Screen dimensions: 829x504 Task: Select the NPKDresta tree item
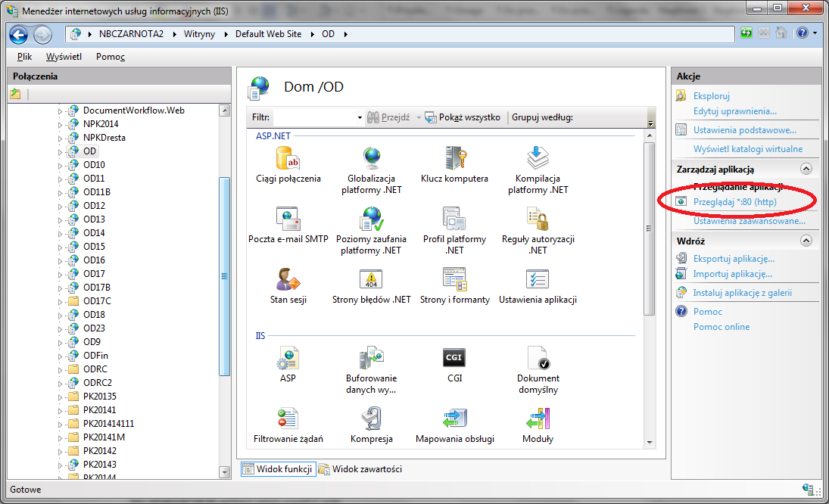pyautogui.click(x=104, y=138)
